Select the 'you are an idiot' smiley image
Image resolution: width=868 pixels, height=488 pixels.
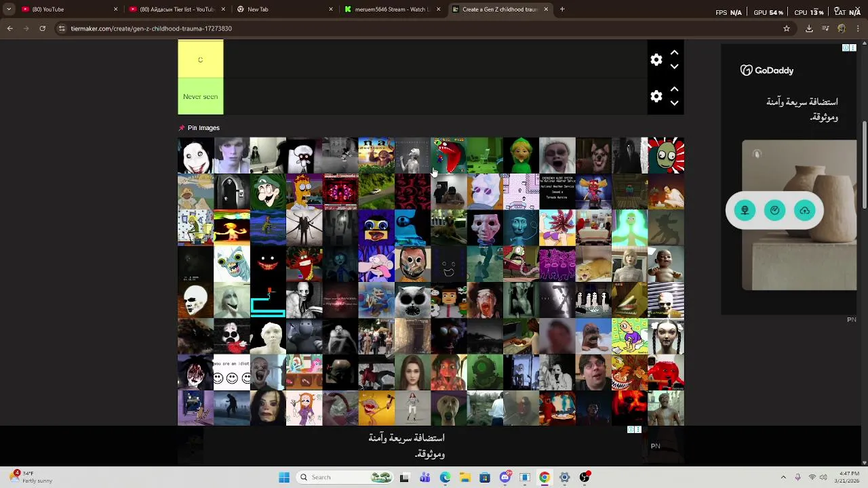point(232,372)
